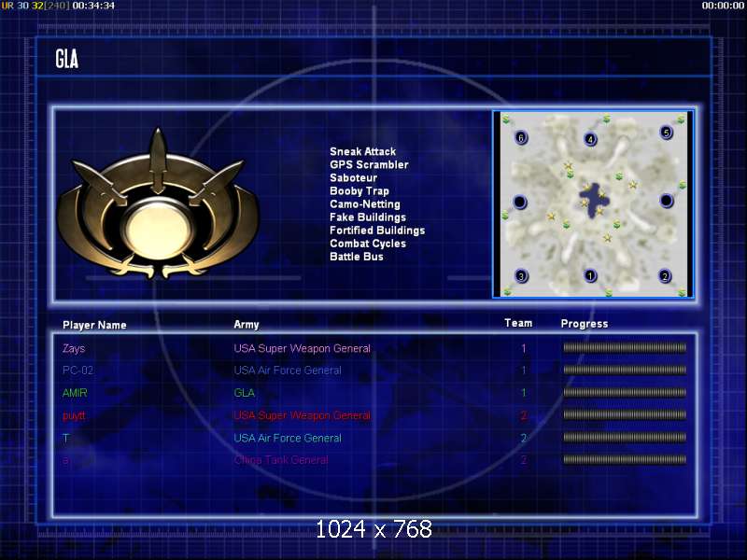The height and width of the screenshot is (560, 747).
Task: Select the Fake Buildings entry
Action: [x=368, y=217]
